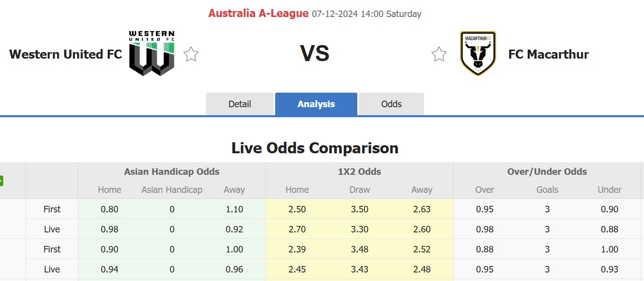The width and height of the screenshot is (644, 281).
Task: Click the Asian Handicap Odds column header
Action: pos(172,172)
